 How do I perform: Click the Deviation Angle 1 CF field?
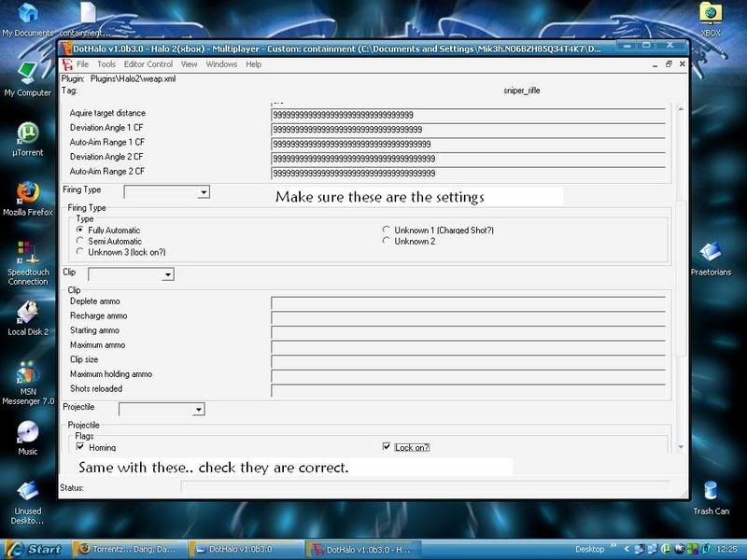(x=468, y=130)
